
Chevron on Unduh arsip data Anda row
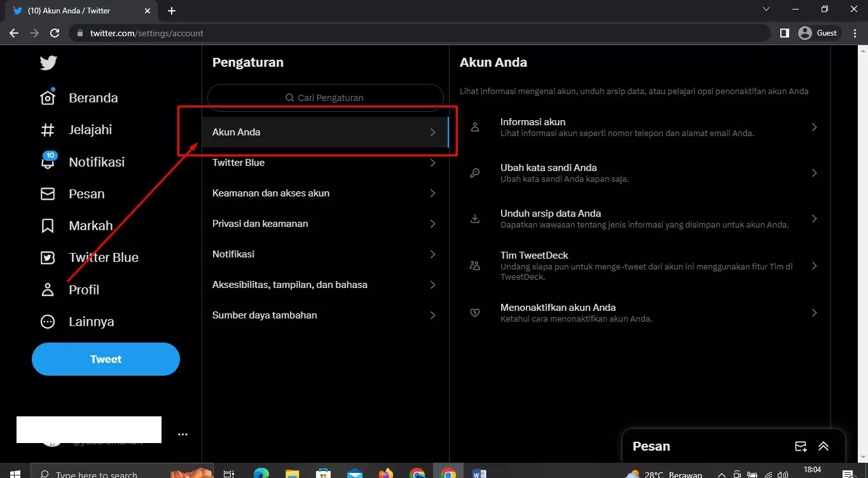pos(814,219)
